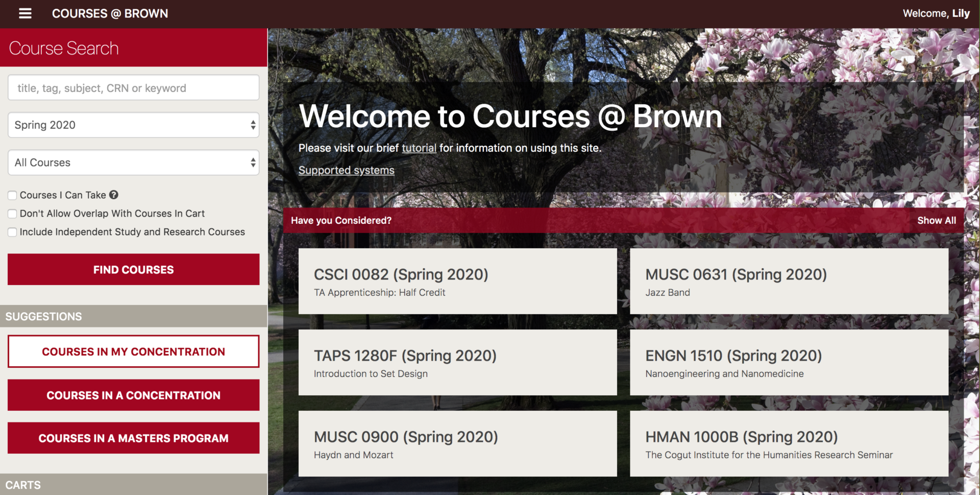Open the hamburger menu icon
980x495 pixels.
coord(25,13)
